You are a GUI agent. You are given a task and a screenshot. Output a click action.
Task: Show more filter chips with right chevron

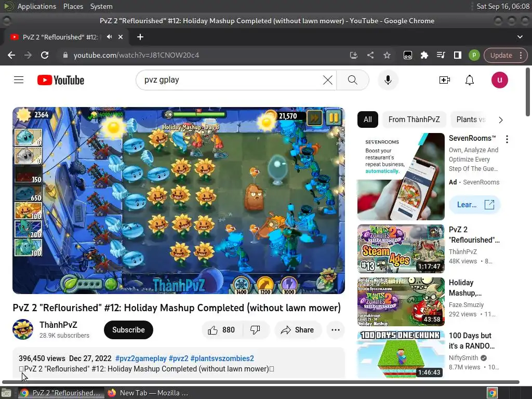[500, 120]
